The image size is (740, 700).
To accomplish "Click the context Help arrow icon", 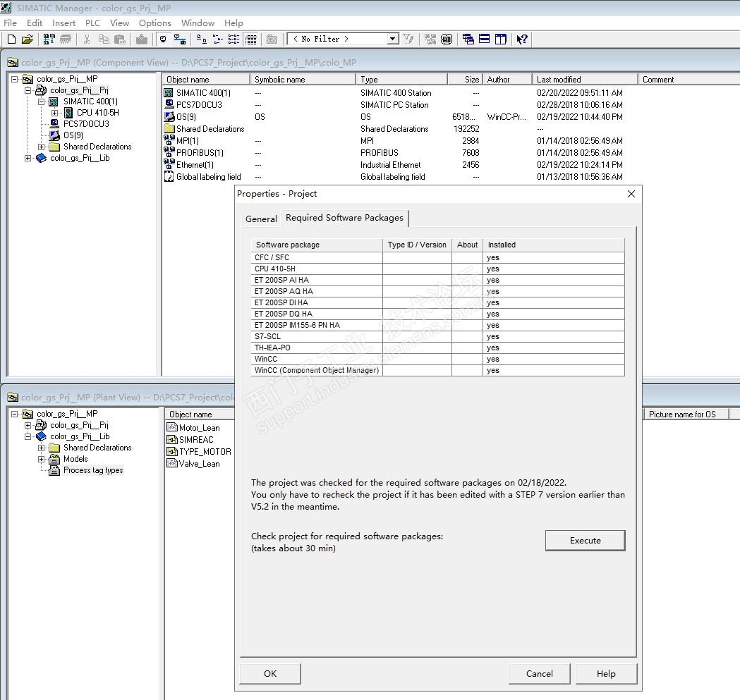I will 522,39.
